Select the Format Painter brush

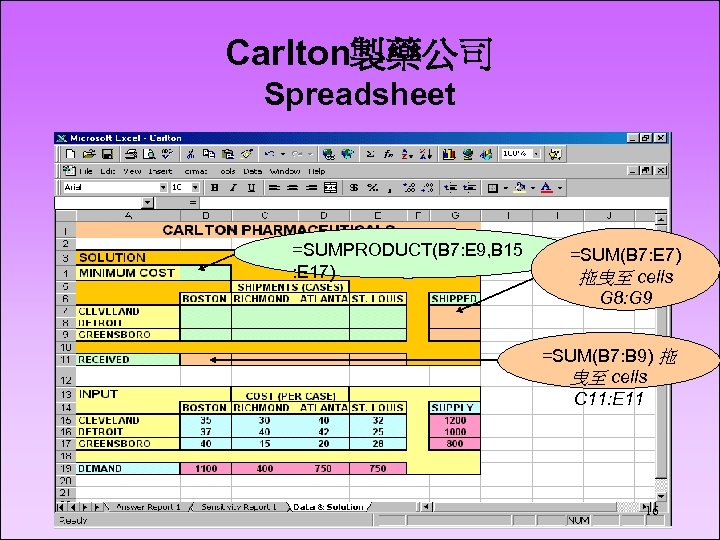[x=247, y=154]
